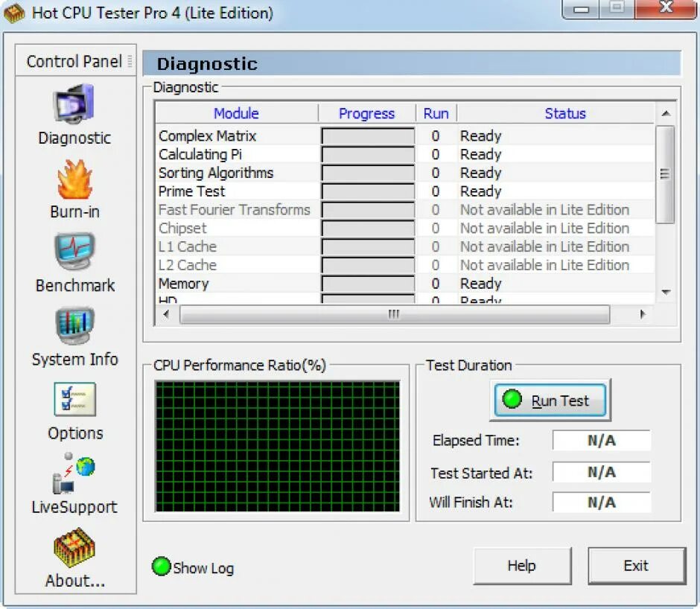
Task: Click the Help button
Action: (522, 566)
